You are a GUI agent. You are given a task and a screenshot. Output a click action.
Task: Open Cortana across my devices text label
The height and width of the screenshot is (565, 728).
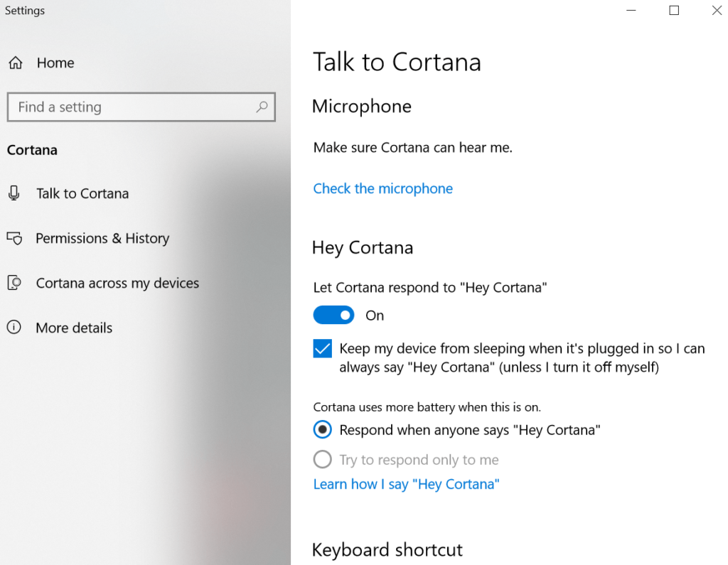[x=117, y=283]
